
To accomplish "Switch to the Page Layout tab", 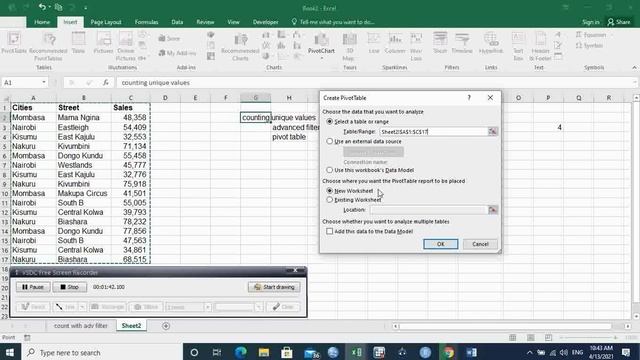I will coord(106,22).
